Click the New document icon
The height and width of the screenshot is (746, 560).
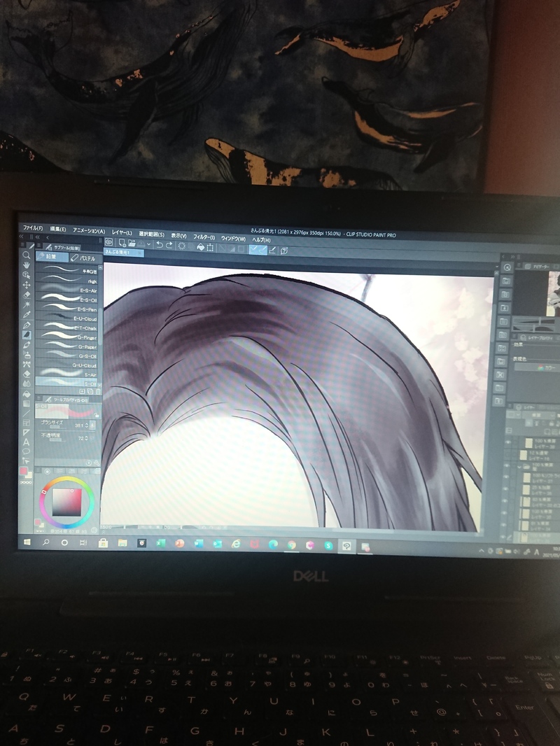(122, 243)
